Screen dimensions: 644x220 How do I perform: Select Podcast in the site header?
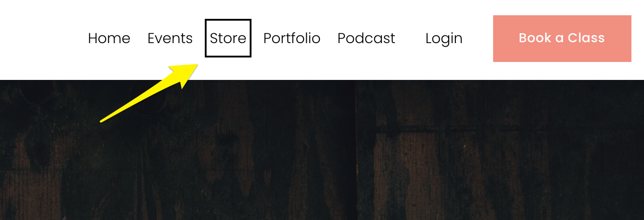pos(366,38)
